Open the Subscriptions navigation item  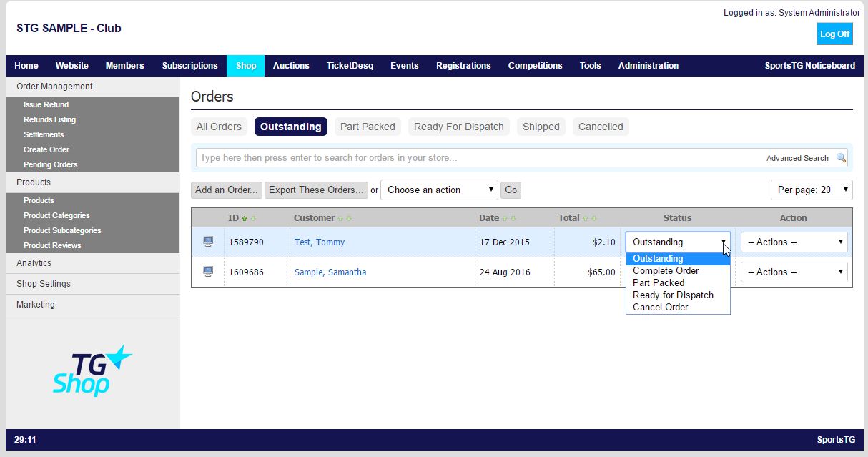coord(190,66)
